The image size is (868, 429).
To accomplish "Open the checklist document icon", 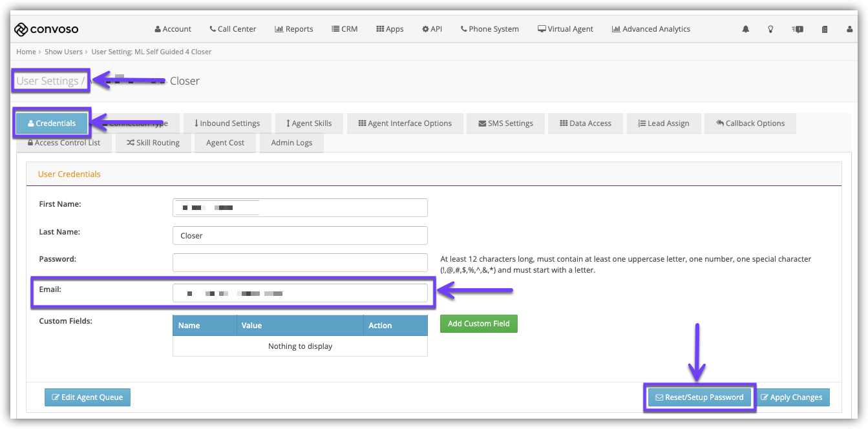I will point(825,29).
